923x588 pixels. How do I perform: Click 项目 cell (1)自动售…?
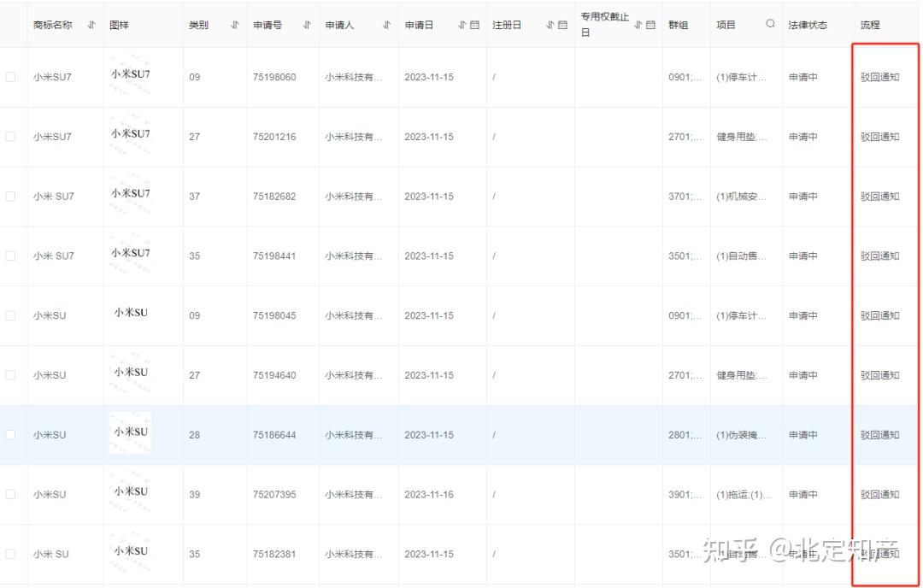742,256
